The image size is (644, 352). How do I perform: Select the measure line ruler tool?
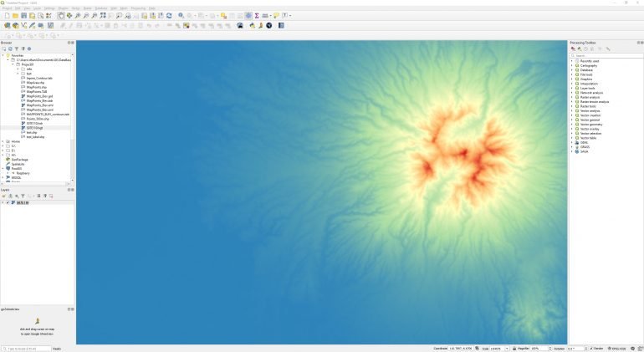(265, 16)
